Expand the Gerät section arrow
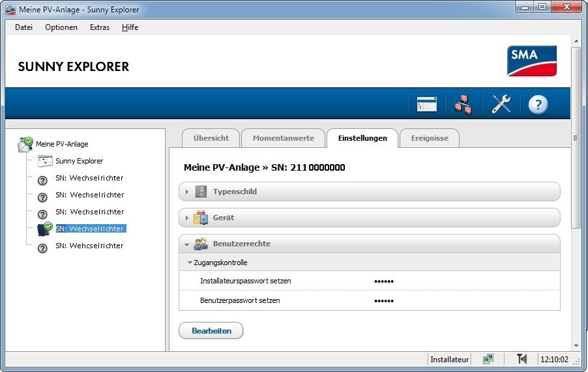The height and width of the screenshot is (372, 588). (186, 218)
